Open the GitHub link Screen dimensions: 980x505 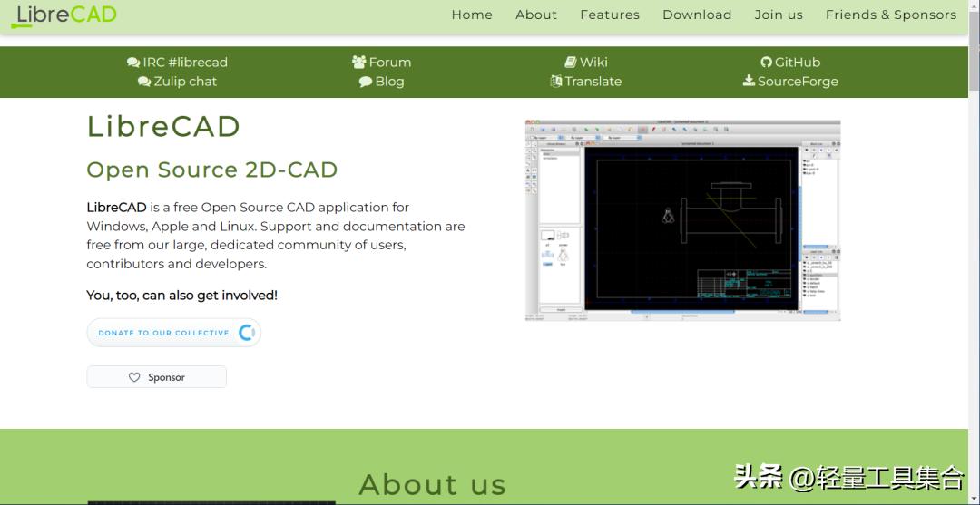click(x=798, y=63)
